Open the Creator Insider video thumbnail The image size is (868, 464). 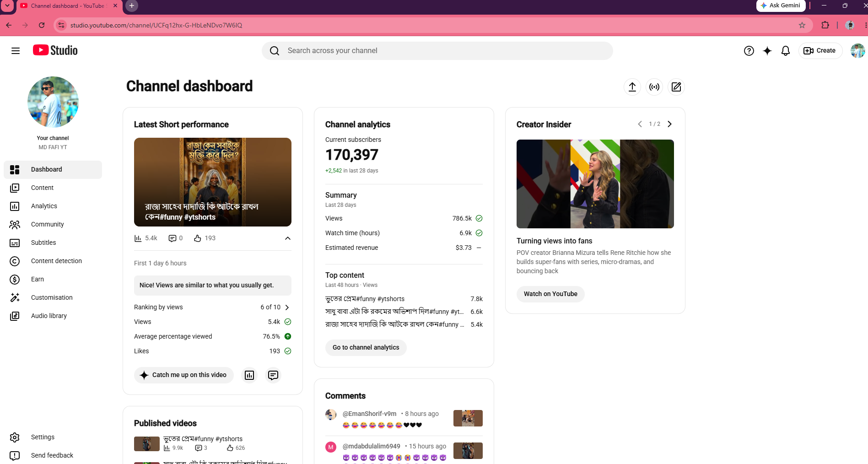[x=595, y=184]
